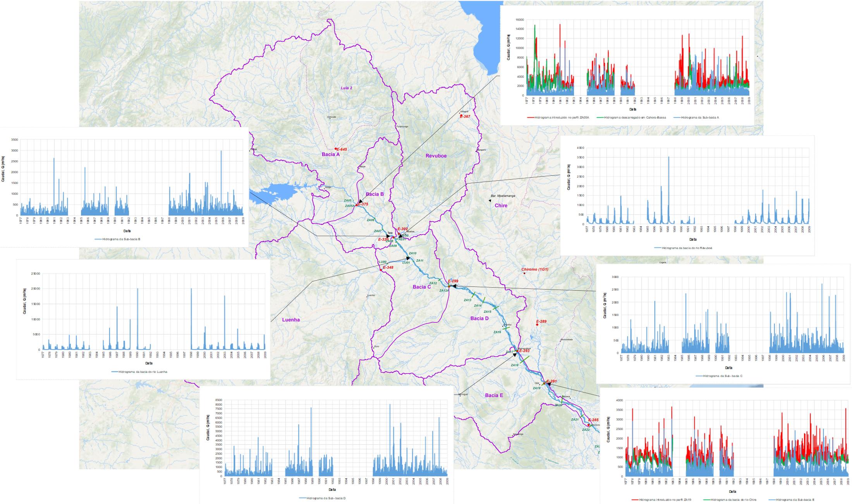
Task: Click the green Cahora-Bassa legend entry
Action: [x=632, y=117]
